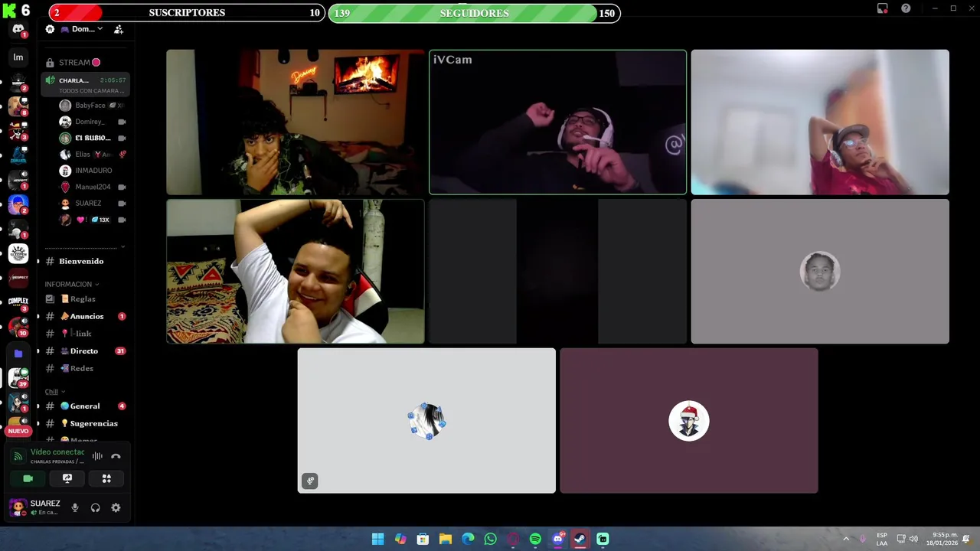This screenshot has width=980, height=551.
Task: Open File Explorer from the taskbar
Action: 445,539
